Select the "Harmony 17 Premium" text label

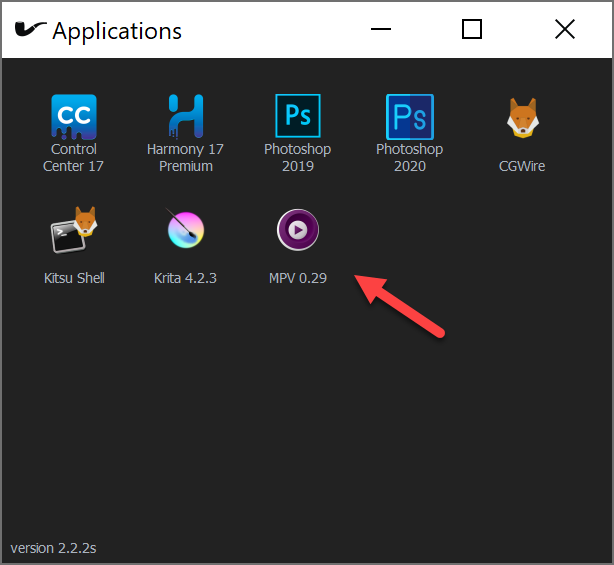[x=186, y=157]
